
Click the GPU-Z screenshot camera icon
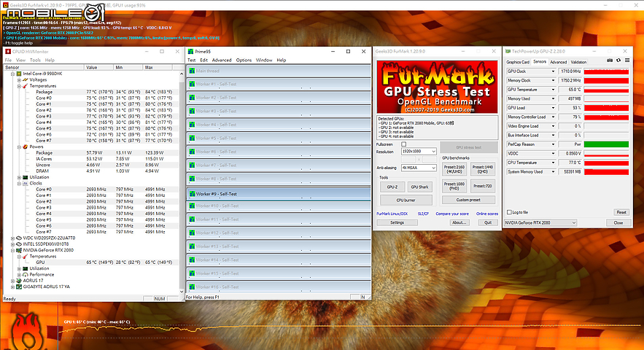pos(610,61)
